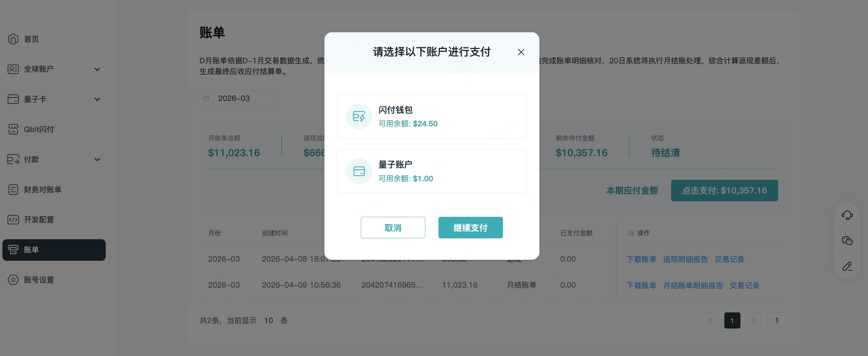Open page size selector showing 10
This screenshot has height=356, width=868.
269,320
